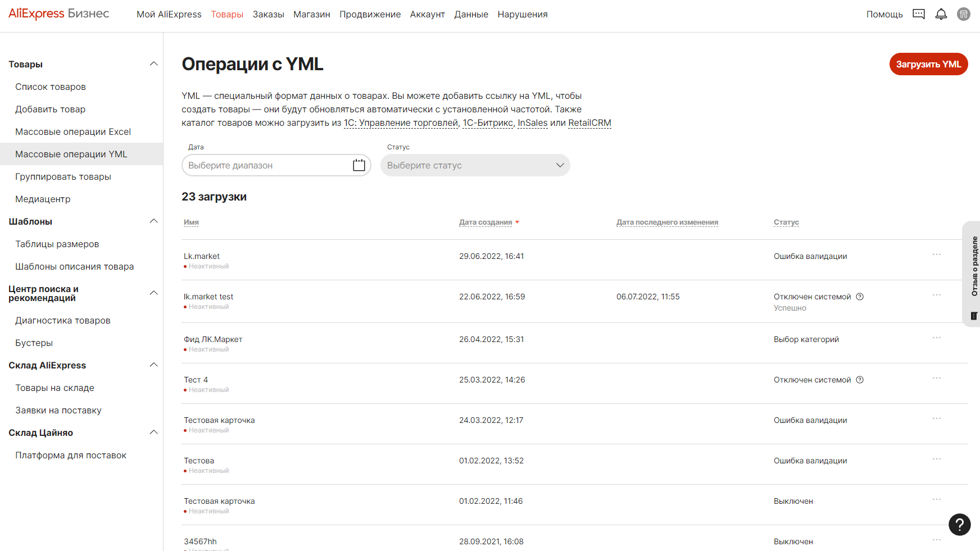Screen dimensions: 980x551
Task: Open the Аккаунт menu
Action: [428, 14]
